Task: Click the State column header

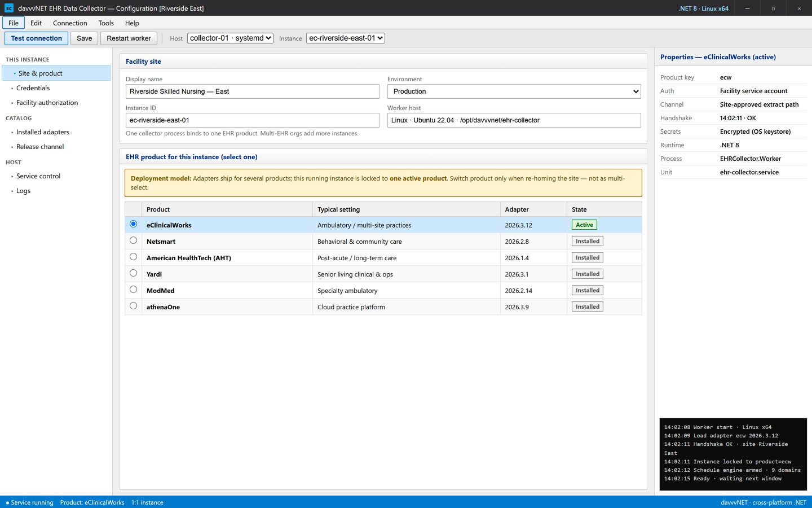Action: (x=604, y=209)
